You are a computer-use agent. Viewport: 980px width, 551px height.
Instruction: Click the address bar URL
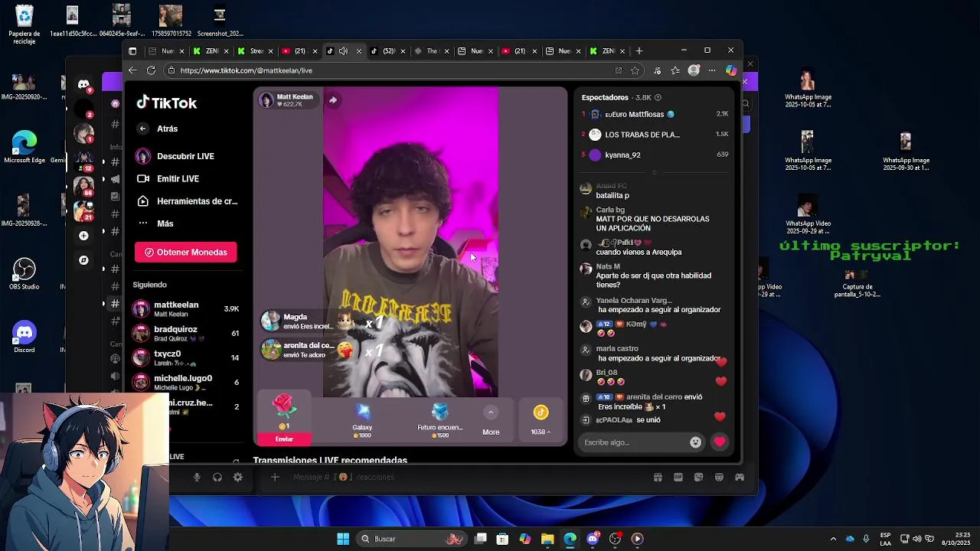tap(247, 70)
